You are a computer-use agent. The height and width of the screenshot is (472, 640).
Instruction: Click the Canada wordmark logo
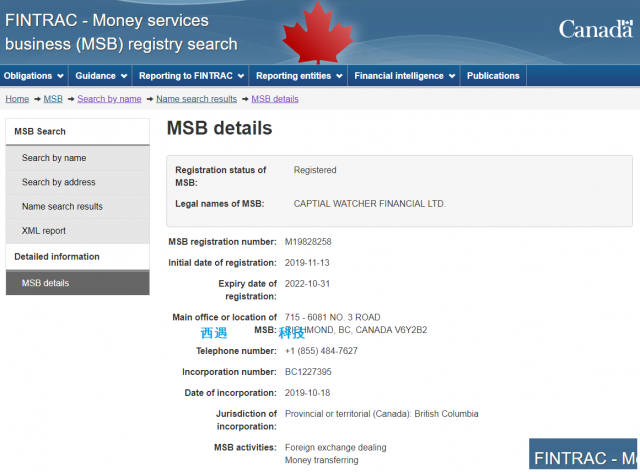coord(595,28)
